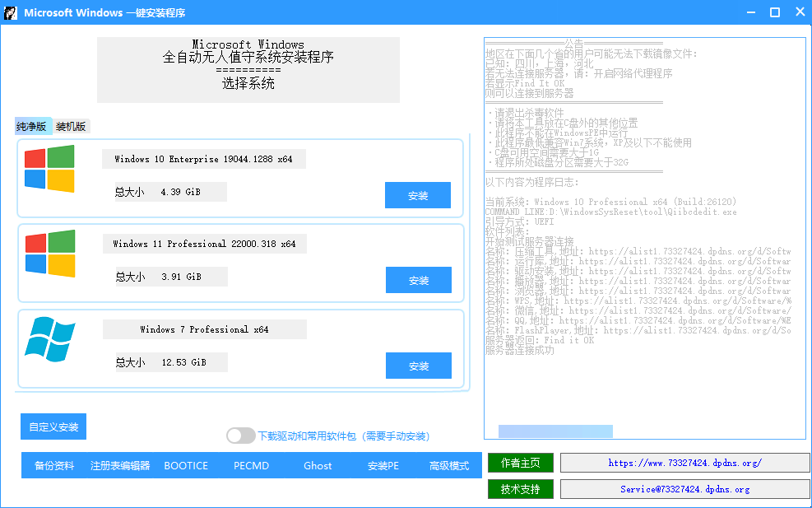Click 安装PE to install PE
The width and height of the screenshot is (812, 508).
383,465
